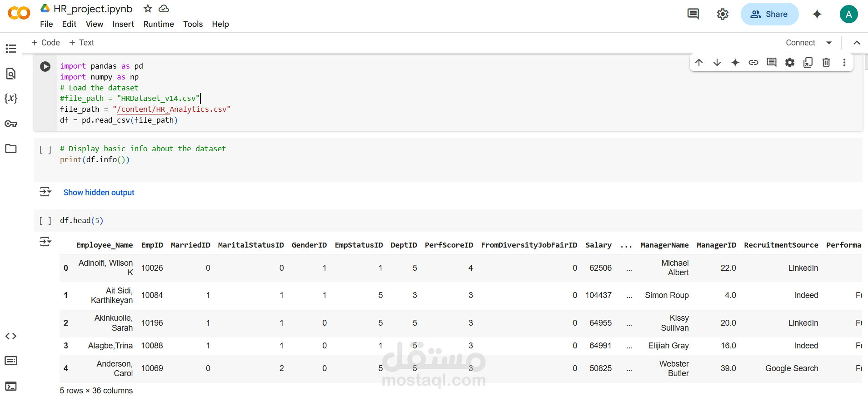Open find and replace sidebar icon
The image size is (868, 397).
11,74
